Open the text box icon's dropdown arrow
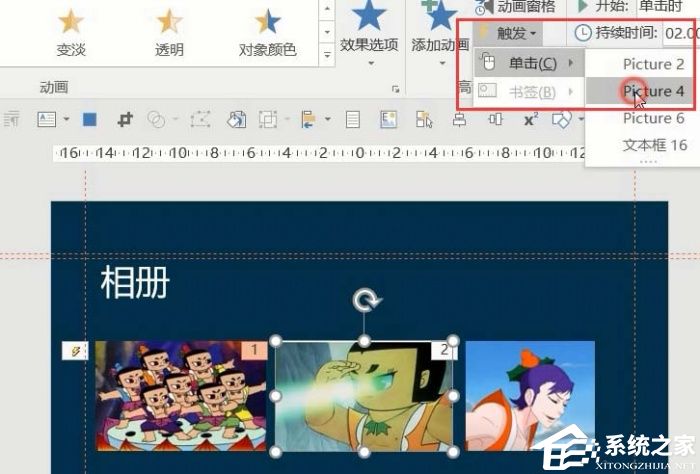 point(67,119)
